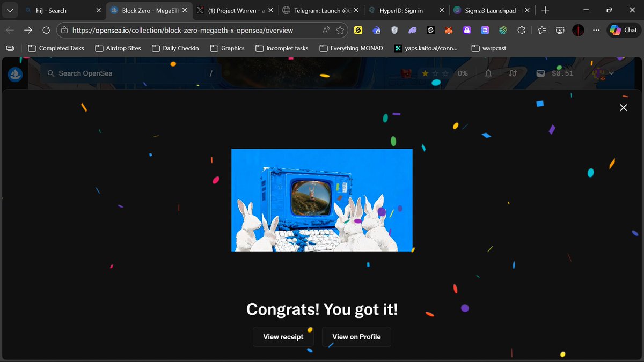Open Settings and more ellipsis menu
This screenshot has height=362, width=644.
[596, 30]
